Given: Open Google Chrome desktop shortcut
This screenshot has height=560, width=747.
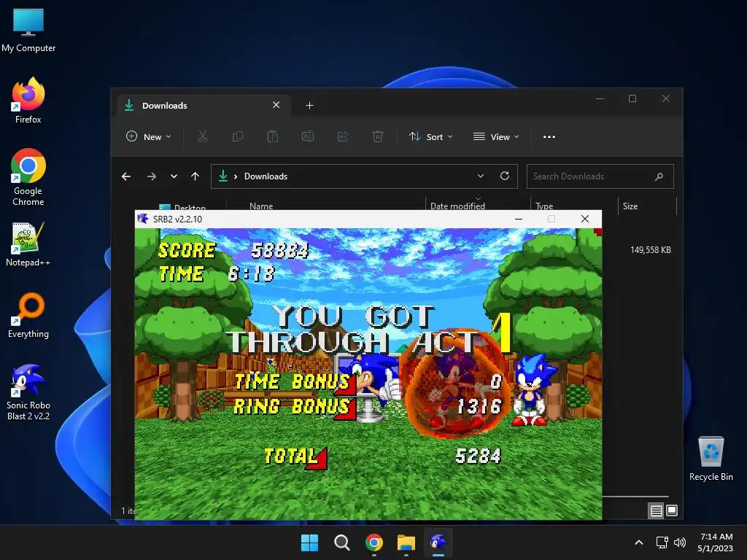Looking at the screenshot, I should tap(28, 178).
